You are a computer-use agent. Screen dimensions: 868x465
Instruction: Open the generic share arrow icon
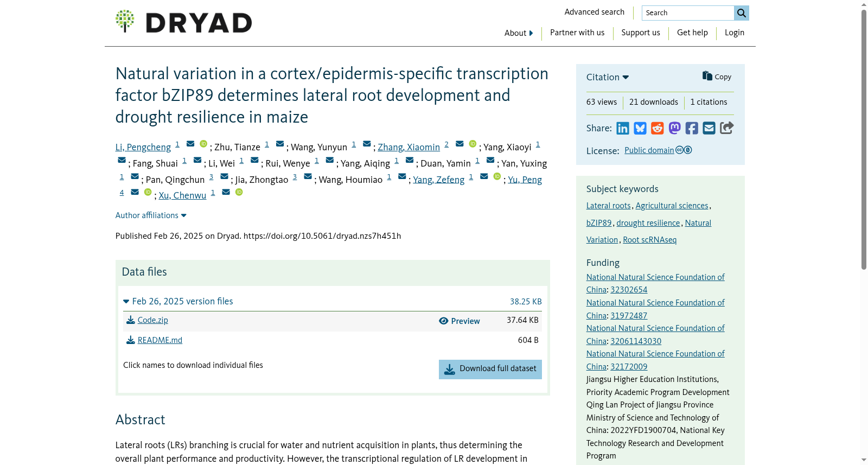pyautogui.click(x=727, y=128)
